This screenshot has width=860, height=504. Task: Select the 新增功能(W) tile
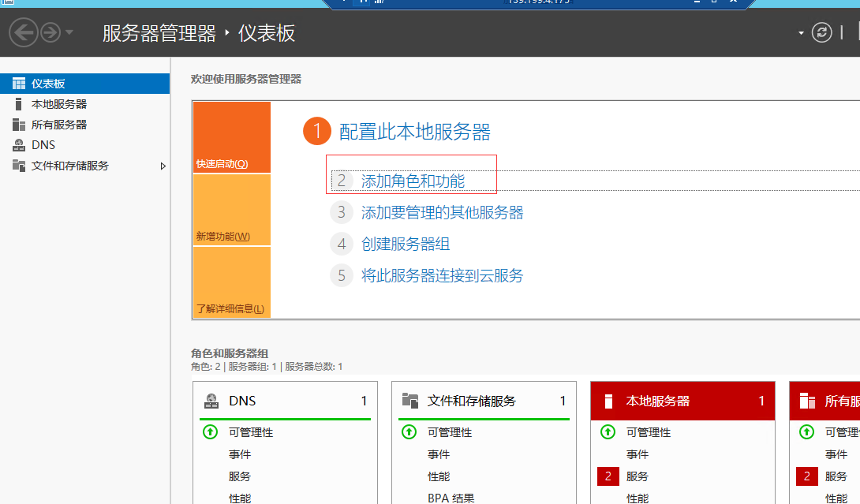pos(232,210)
